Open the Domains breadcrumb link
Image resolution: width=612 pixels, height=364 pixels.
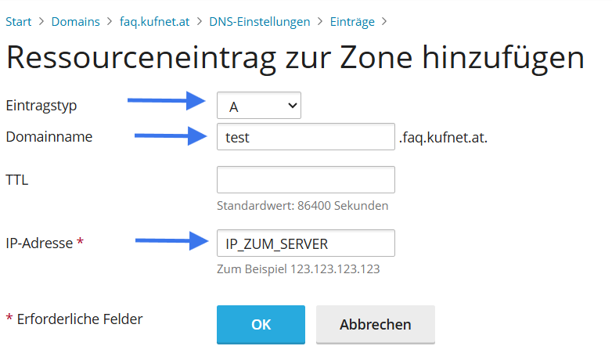[76, 21]
